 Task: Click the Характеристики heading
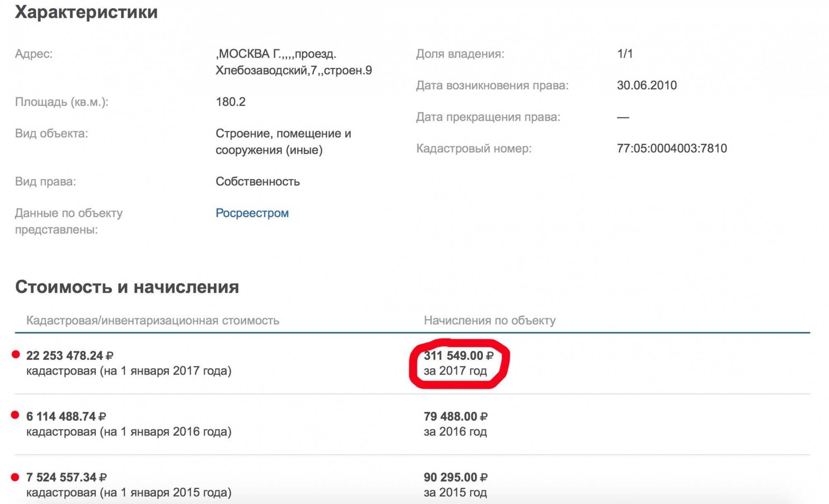86,12
